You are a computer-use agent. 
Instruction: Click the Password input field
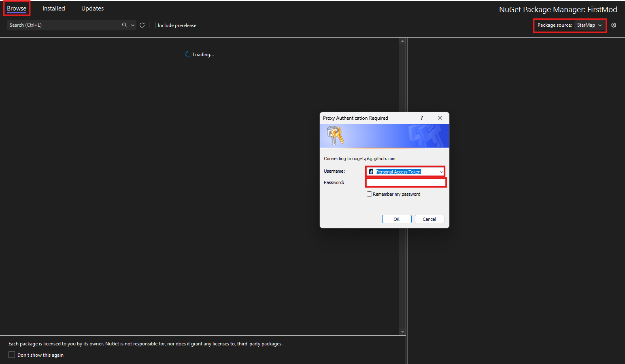[406, 183]
